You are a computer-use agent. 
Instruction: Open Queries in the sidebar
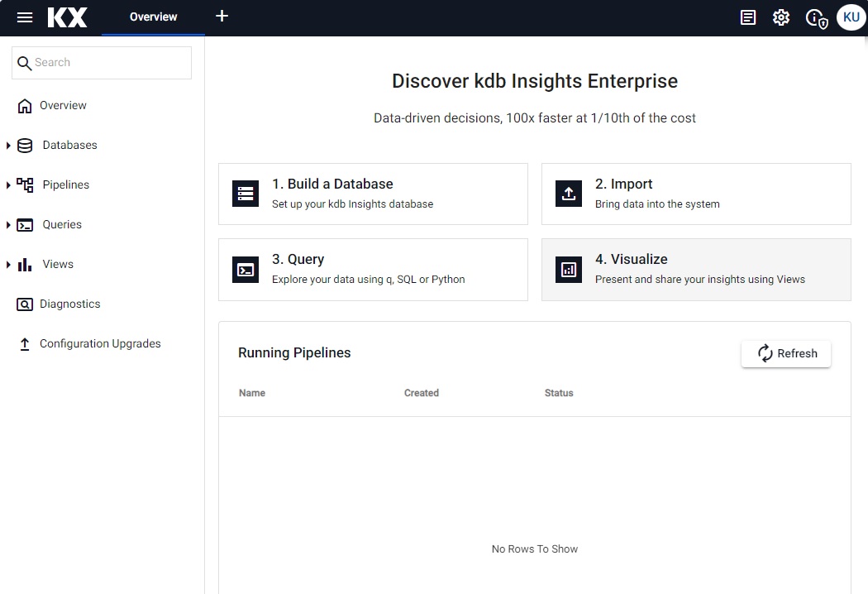[62, 224]
